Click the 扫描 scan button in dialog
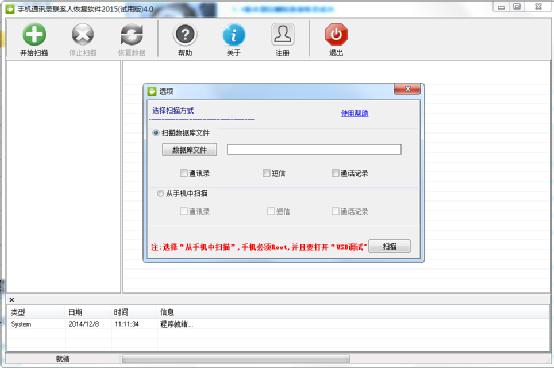 click(x=389, y=246)
